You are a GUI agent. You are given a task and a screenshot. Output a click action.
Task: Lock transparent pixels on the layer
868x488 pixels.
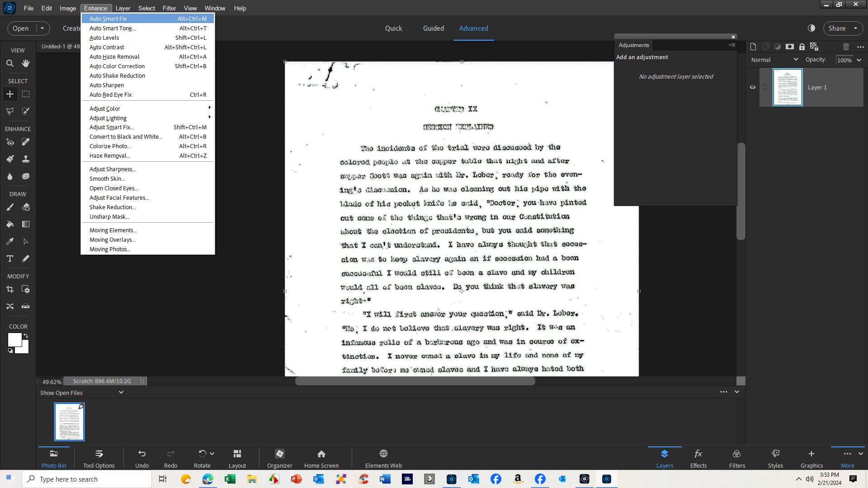pos(814,47)
